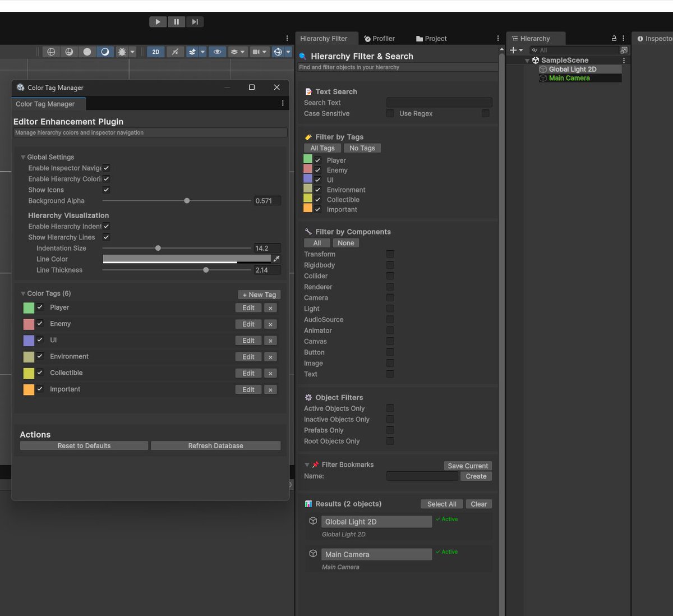This screenshot has width=673, height=616.
Task: Toggle Enable Hierarchy Indent checkbox
Action: click(106, 226)
